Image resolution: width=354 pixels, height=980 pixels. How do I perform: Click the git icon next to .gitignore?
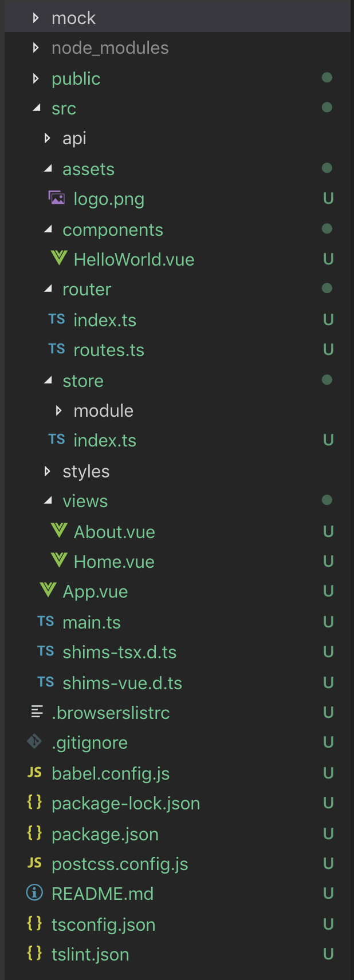[34, 742]
